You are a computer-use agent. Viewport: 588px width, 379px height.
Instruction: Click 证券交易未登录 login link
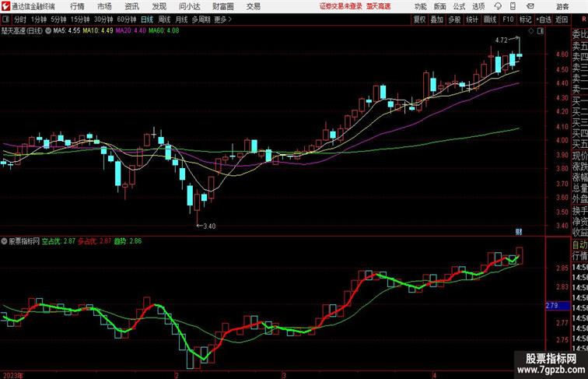pos(341,6)
